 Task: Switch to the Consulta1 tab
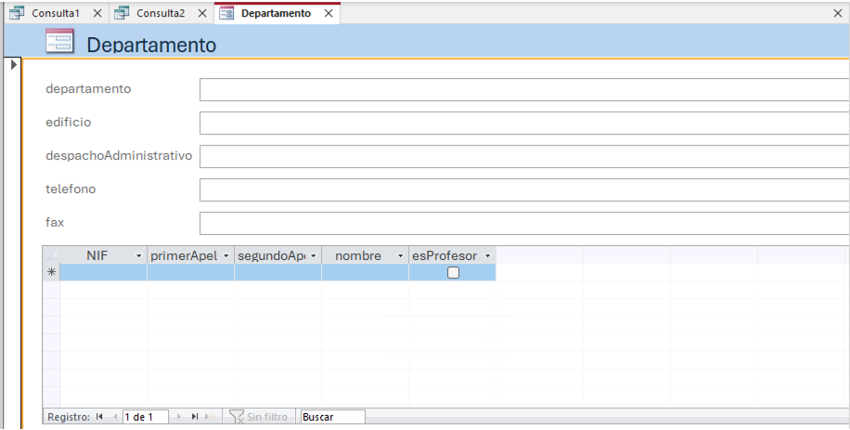(x=55, y=13)
